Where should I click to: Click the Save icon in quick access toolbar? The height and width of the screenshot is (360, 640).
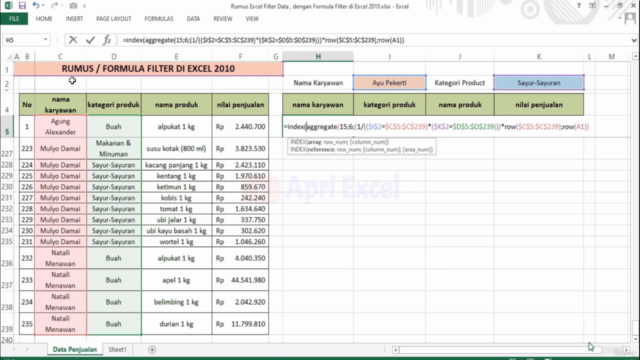pyautogui.click(x=22, y=6)
